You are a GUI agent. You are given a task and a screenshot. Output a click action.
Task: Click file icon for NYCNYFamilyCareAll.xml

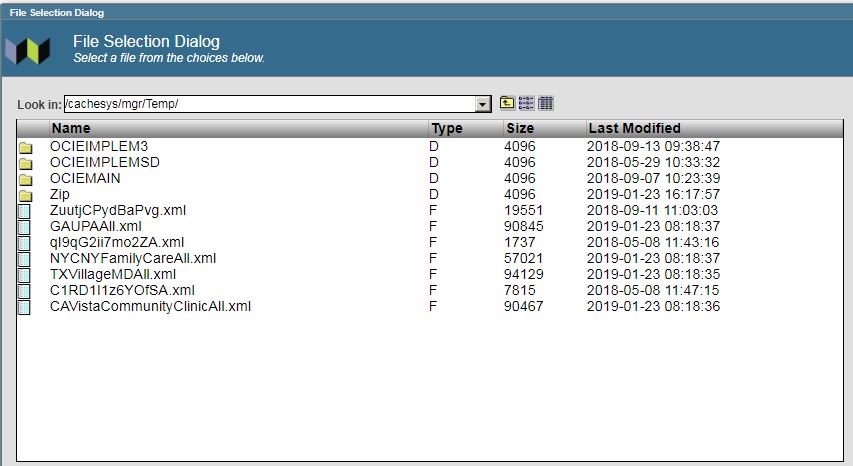tap(24, 259)
